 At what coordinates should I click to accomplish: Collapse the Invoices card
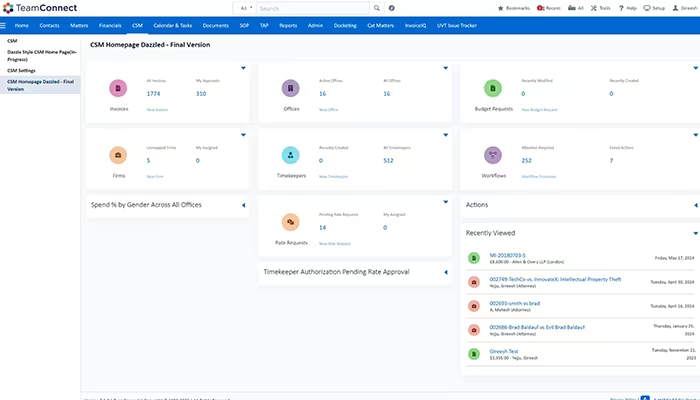[243, 68]
